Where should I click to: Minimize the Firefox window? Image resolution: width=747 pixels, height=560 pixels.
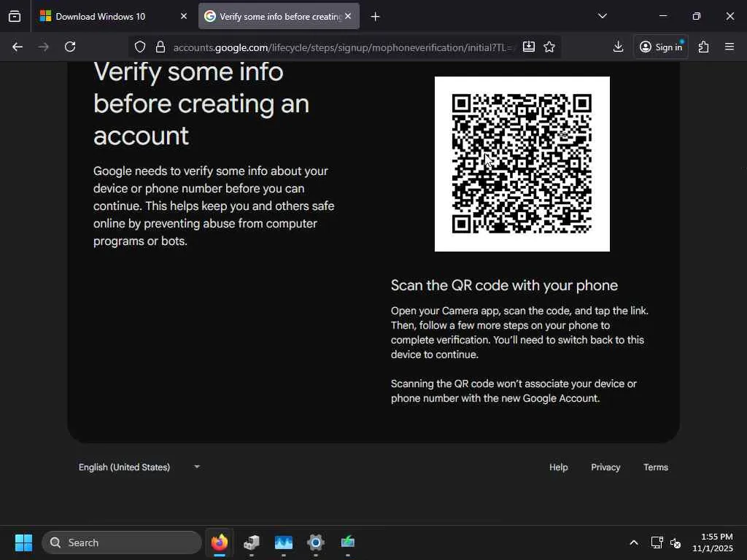point(662,16)
